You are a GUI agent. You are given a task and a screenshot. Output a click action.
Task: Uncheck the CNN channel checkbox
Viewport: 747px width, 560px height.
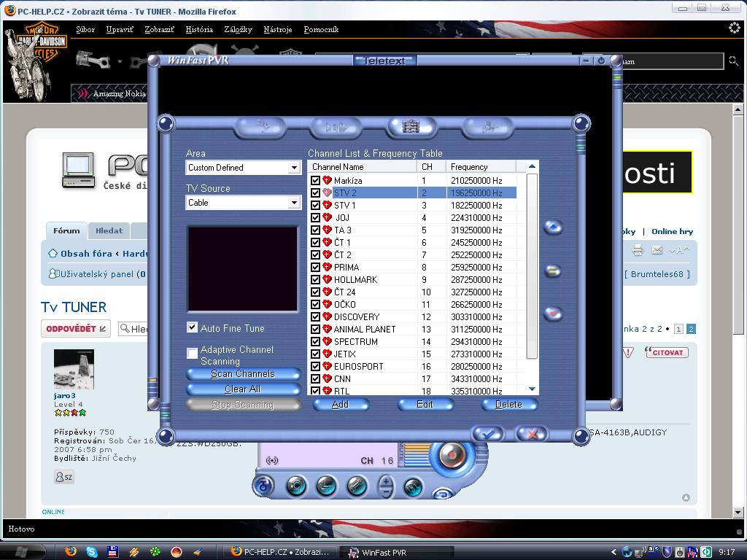pyautogui.click(x=315, y=378)
